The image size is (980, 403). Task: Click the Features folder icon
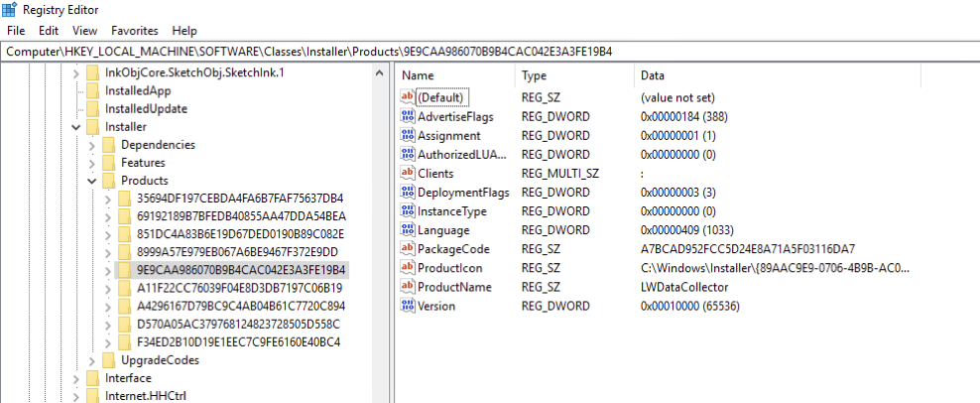point(109,163)
